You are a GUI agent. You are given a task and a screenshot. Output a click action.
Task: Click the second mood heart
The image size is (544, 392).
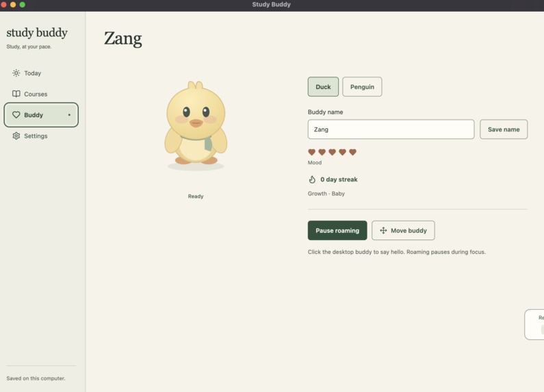pyautogui.click(x=322, y=152)
